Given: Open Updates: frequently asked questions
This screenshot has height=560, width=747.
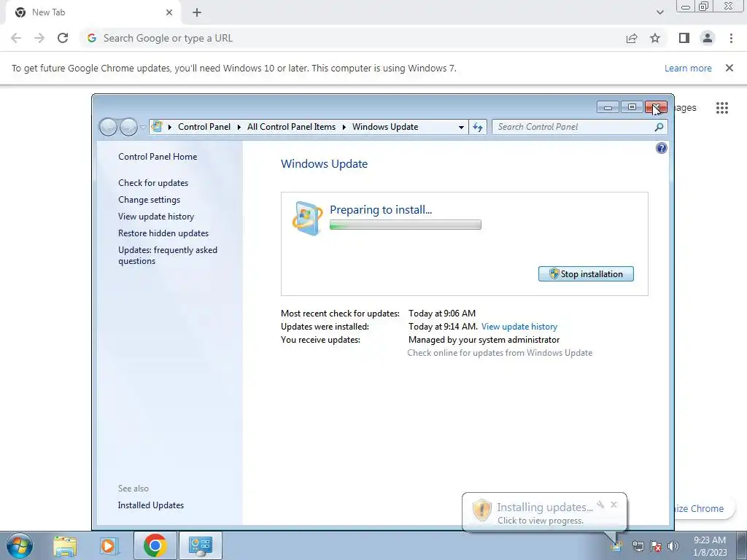Looking at the screenshot, I should [x=168, y=255].
